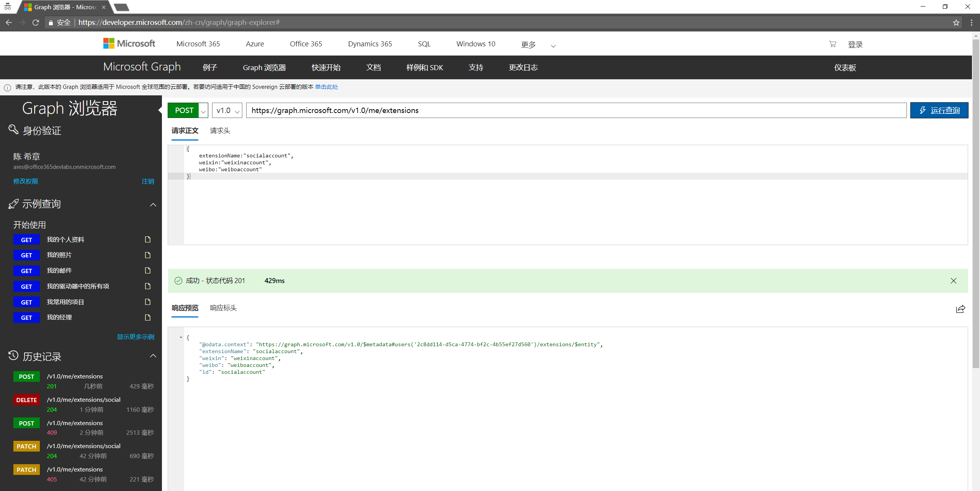The height and width of the screenshot is (491, 980).
Task: Dismiss the success status banner
Action: tap(953, 281)
